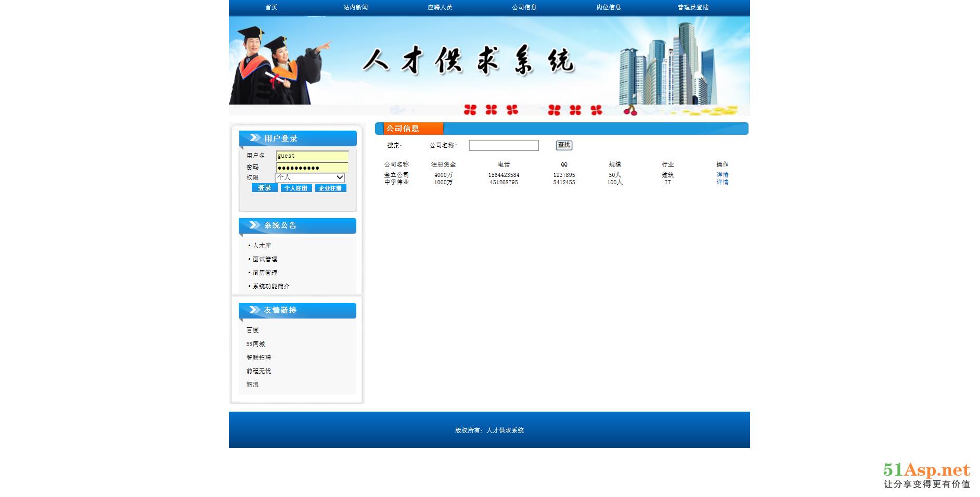Viewport: 980px width, 497px height.
Task: Select 应聘人员 menu item
Action: 440,7
